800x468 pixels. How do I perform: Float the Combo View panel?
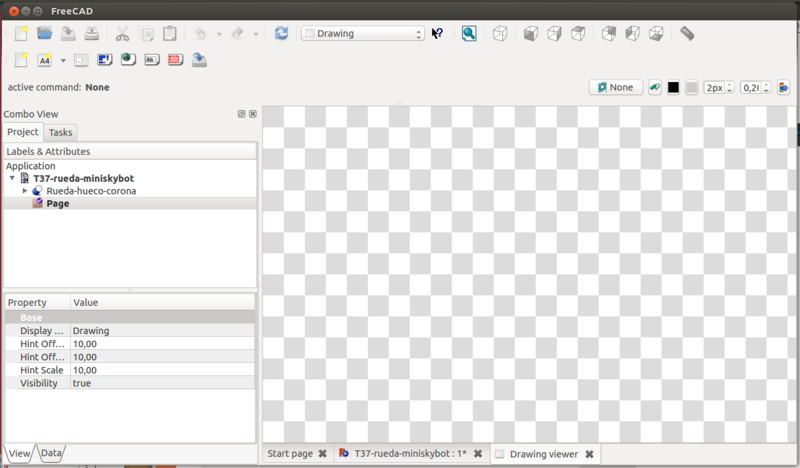coord(242,114)
